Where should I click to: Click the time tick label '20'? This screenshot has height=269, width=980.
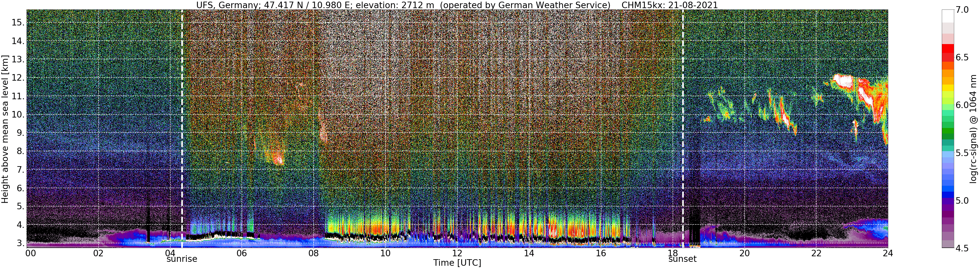[x=744, y=253]
